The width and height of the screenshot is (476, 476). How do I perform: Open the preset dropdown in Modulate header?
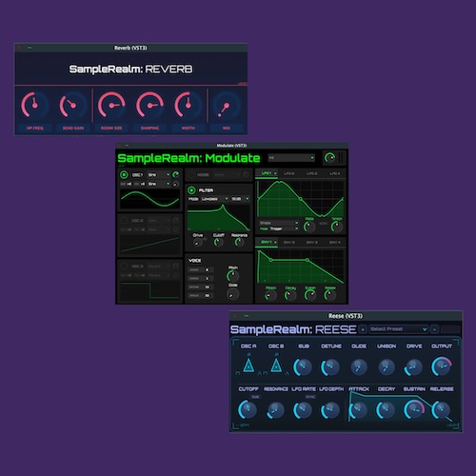point(291,158)
